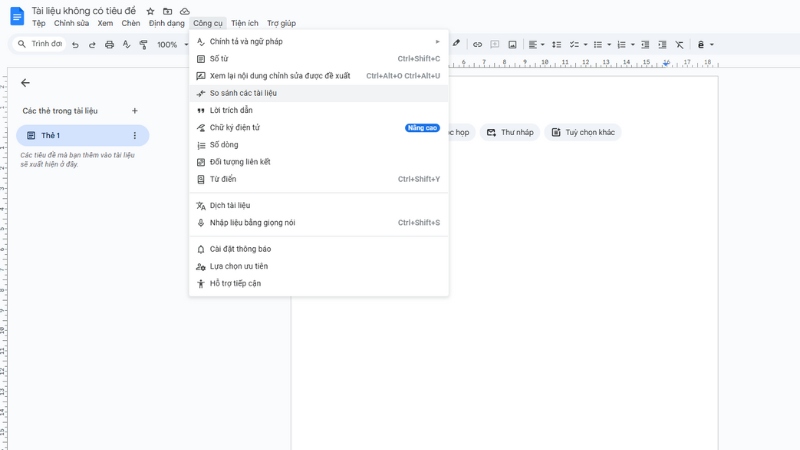Open the Định dạng menu

[x=166, y=23]
